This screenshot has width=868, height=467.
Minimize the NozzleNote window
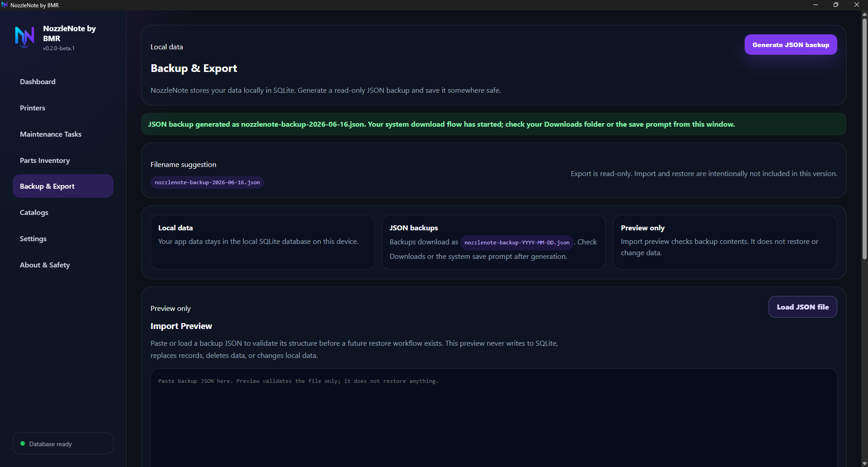(816, 5)
